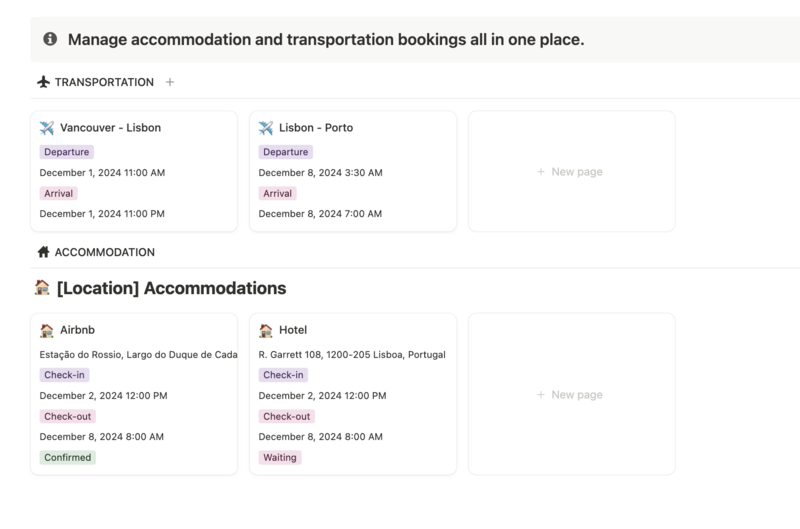
Task: Click the Hotel address R. Garrett 108
Action: [352, 355]
